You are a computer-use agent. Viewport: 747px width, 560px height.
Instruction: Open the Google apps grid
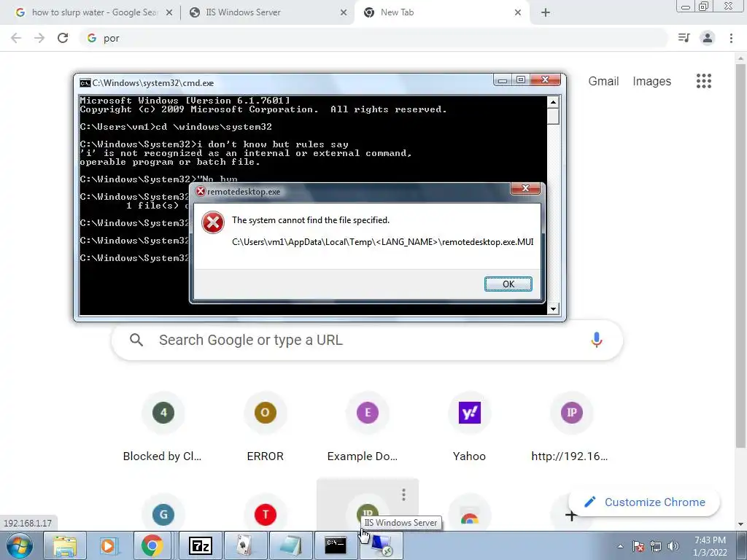(704, 81)
